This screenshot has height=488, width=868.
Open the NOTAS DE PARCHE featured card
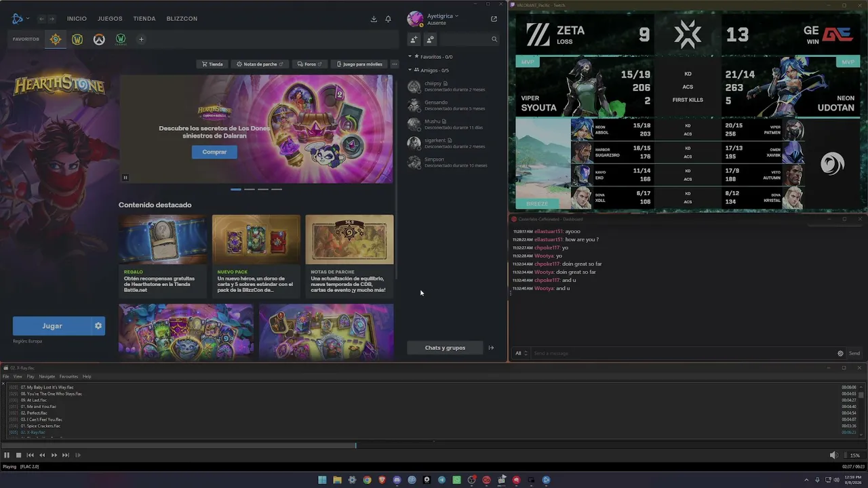[x=349, y=256]
